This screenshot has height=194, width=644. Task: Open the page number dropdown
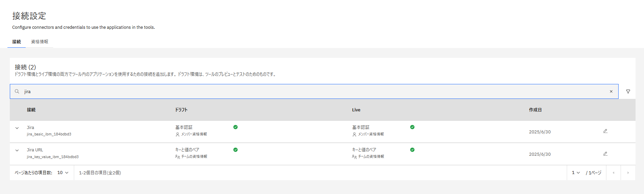point(576,173)
